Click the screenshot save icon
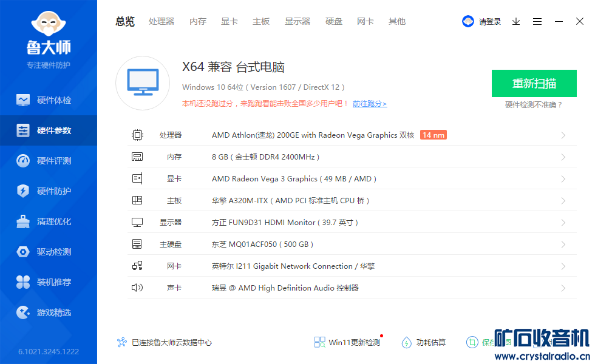Screen dimensions: 595x364 coord(472,342)
